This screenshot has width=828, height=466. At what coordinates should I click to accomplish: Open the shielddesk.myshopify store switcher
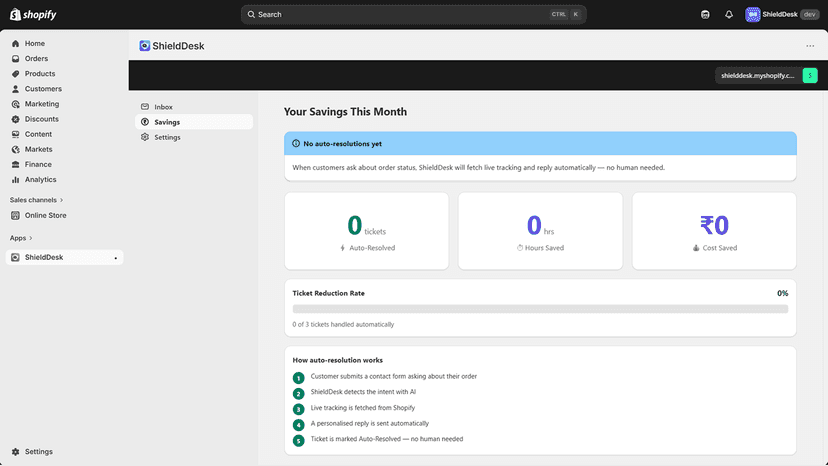tap(766, 76)
